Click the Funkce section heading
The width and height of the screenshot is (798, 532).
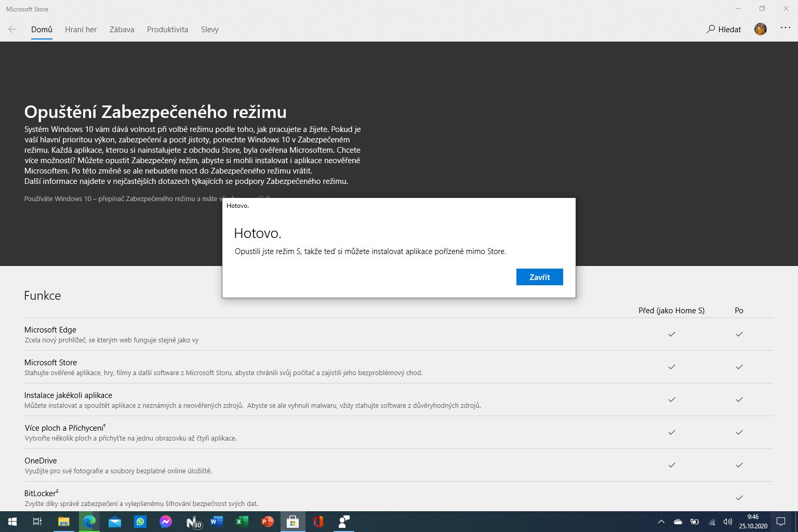[43, 296]
